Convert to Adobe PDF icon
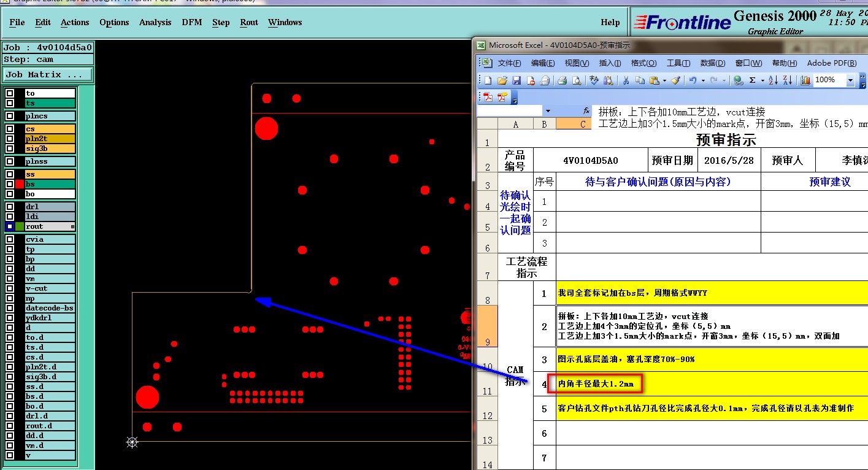The image size is (868, 470). coord(488,97)
